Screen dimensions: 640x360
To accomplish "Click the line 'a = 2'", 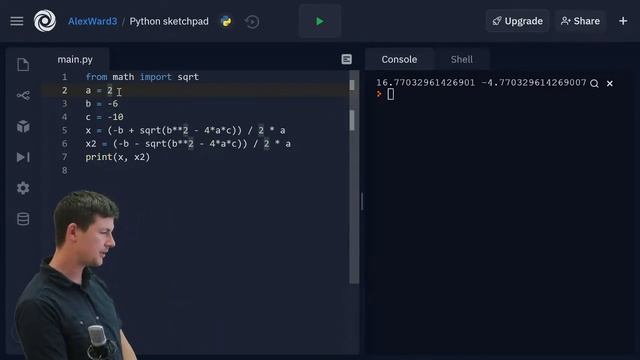I will [99, 90].
